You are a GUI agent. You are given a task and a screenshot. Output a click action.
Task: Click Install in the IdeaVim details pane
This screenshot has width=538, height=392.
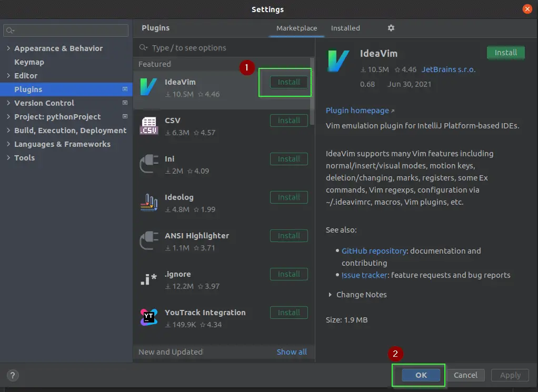point(506,53)
